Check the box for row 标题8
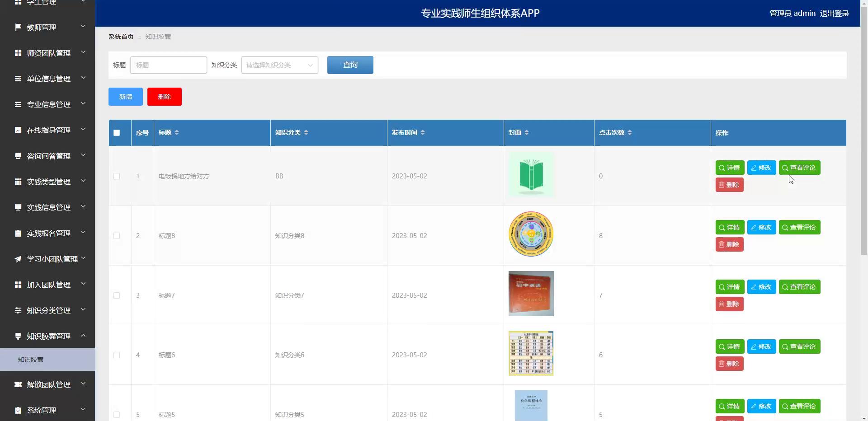Screen dimensions: 868x421 [117, 236]
